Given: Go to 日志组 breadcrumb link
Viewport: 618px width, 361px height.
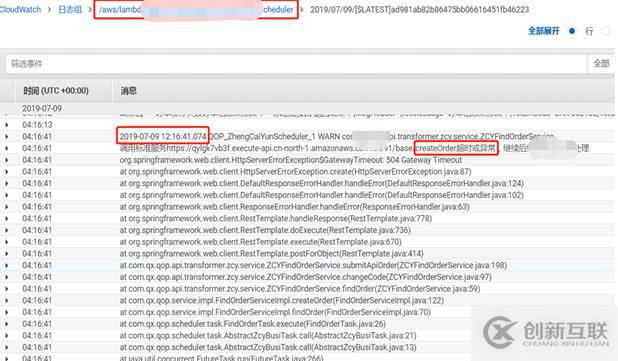Looking at the screenshot, I should [x=70, y=9].
